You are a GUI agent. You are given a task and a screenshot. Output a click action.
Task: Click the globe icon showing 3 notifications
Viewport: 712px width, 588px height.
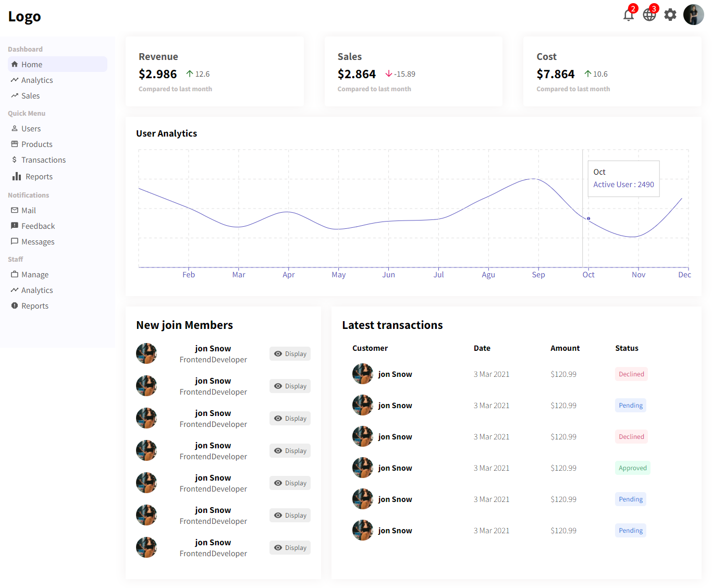649,15
